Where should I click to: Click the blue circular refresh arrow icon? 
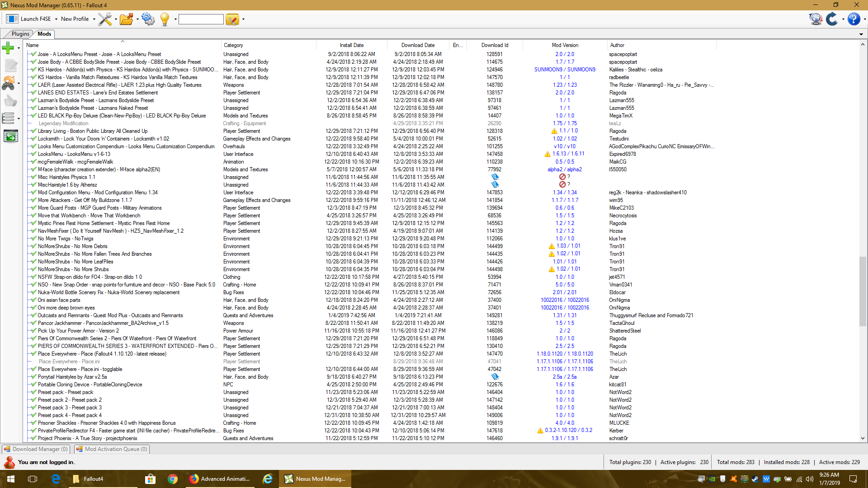[x=832, y=19]
